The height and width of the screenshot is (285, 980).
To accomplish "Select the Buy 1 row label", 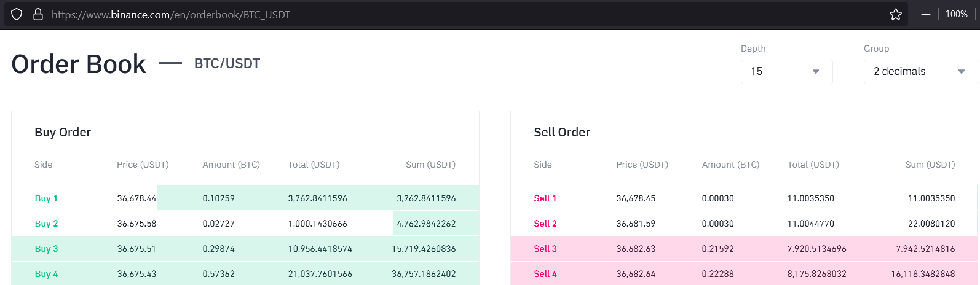I will click(x=46, y=198).
